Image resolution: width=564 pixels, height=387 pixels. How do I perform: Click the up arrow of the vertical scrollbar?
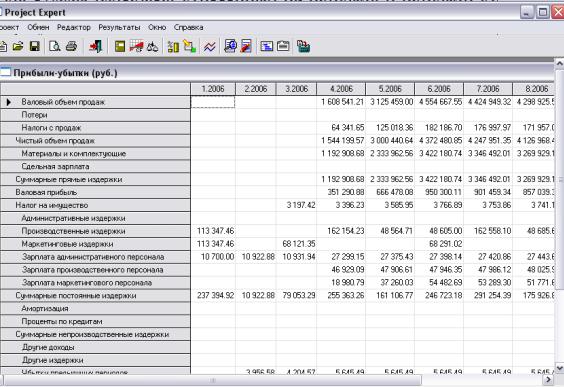coord(560,63)
